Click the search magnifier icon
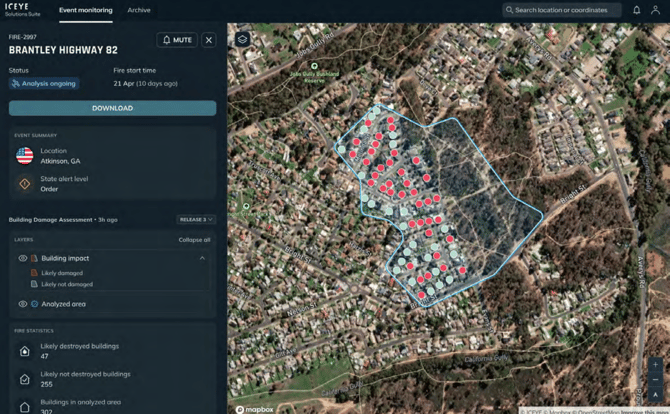This screenshot has width=670, height=414. tap(509, 10)
